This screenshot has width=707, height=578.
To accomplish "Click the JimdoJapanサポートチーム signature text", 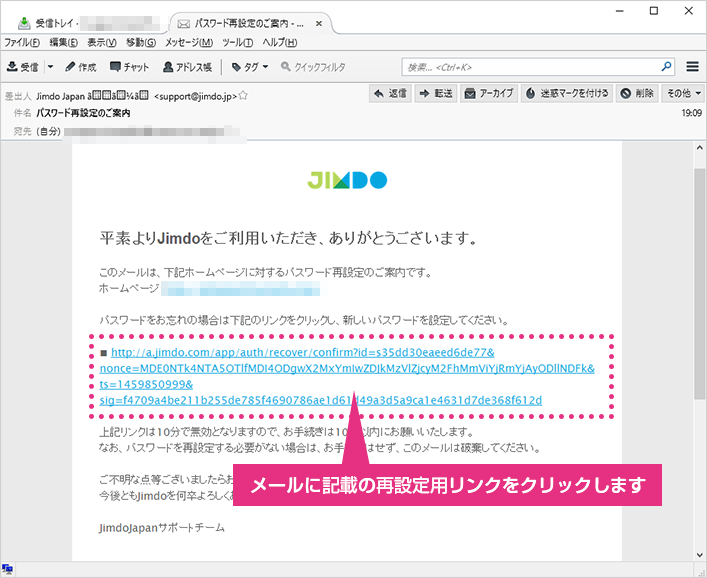I will 162,528.
